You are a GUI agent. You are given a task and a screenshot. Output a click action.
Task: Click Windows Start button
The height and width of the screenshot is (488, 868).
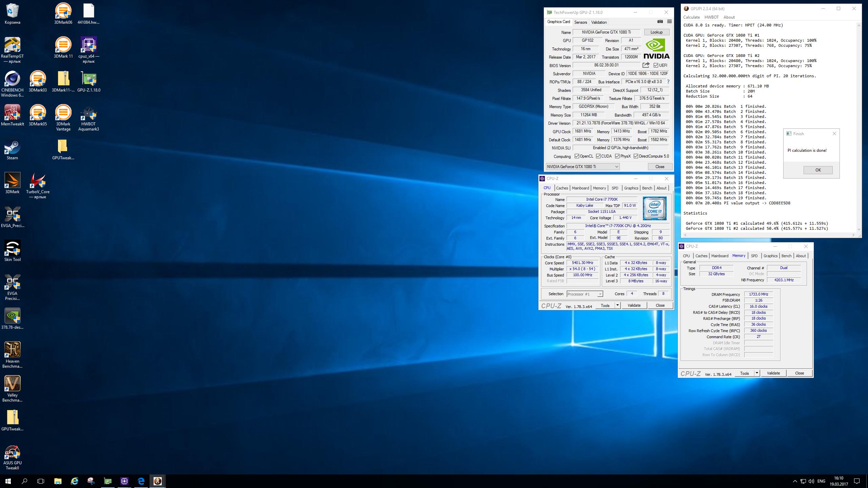(8, 481)
